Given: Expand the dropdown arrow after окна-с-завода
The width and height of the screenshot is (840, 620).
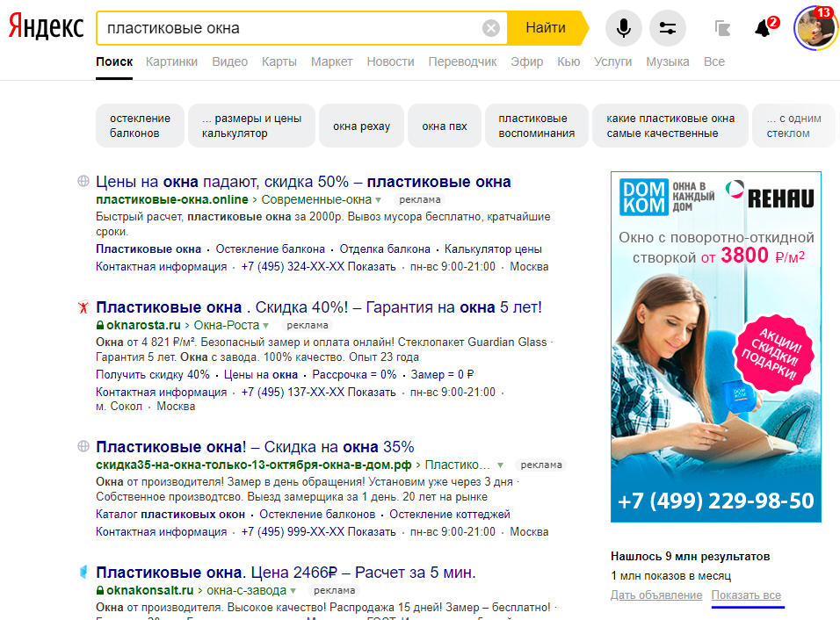Looking at the screenshot, I should tap(293, 591).
